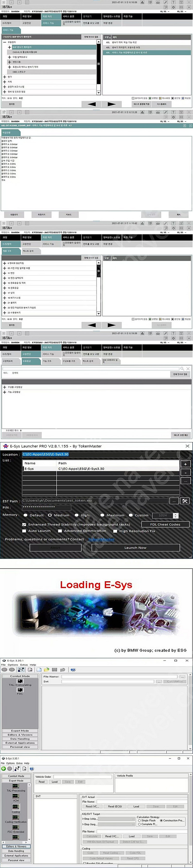Screen dimensions: 193x868
Task: Select the Custom memory option
Action: point(131,515)
